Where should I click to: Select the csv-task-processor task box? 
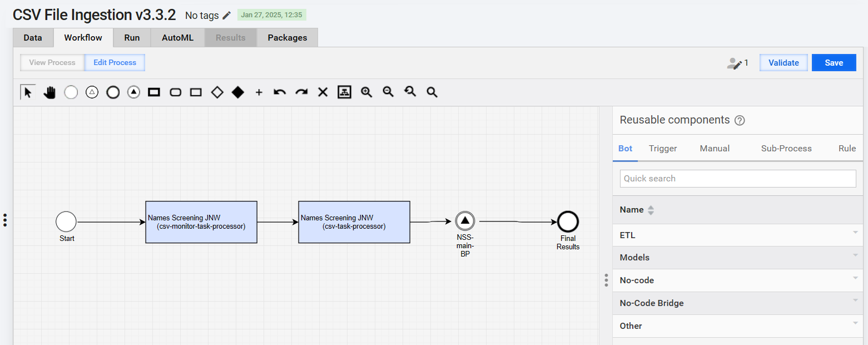coord(354,222)
